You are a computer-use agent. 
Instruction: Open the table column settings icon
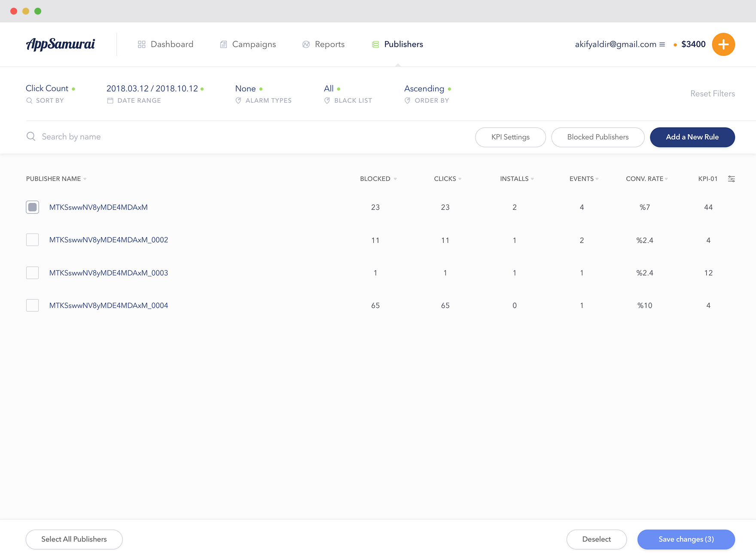click(731, 179)
